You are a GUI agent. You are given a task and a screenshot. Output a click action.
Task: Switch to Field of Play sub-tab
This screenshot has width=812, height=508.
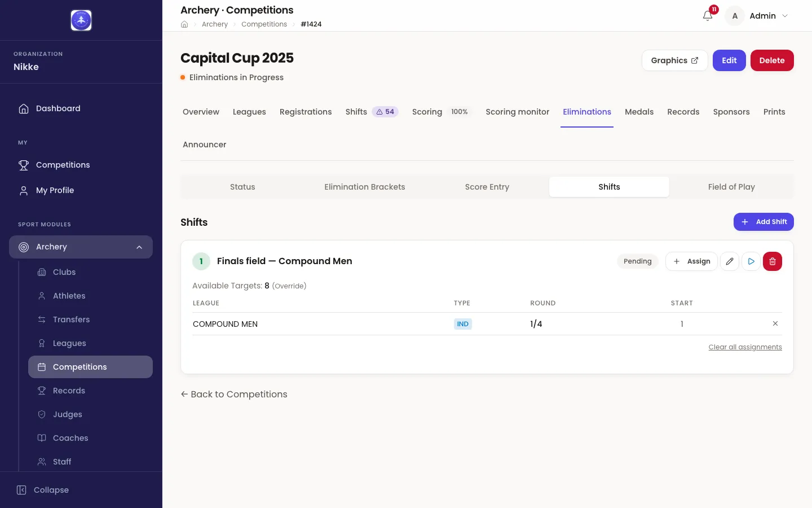(731, 187)
